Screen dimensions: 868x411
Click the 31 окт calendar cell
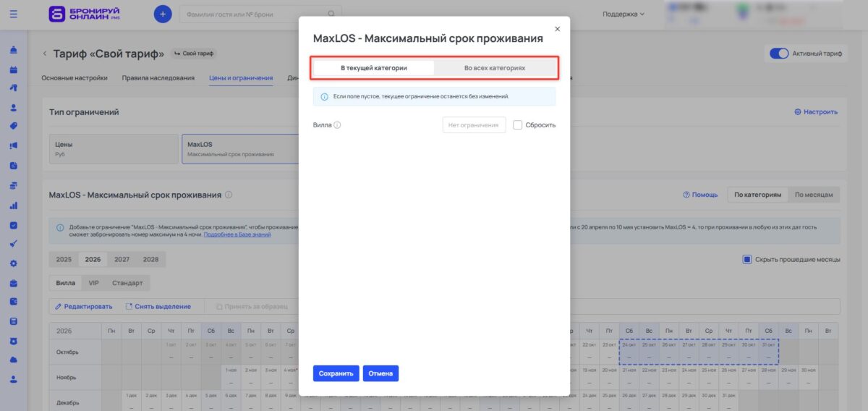pyautogui.click(x=768, y=352)
